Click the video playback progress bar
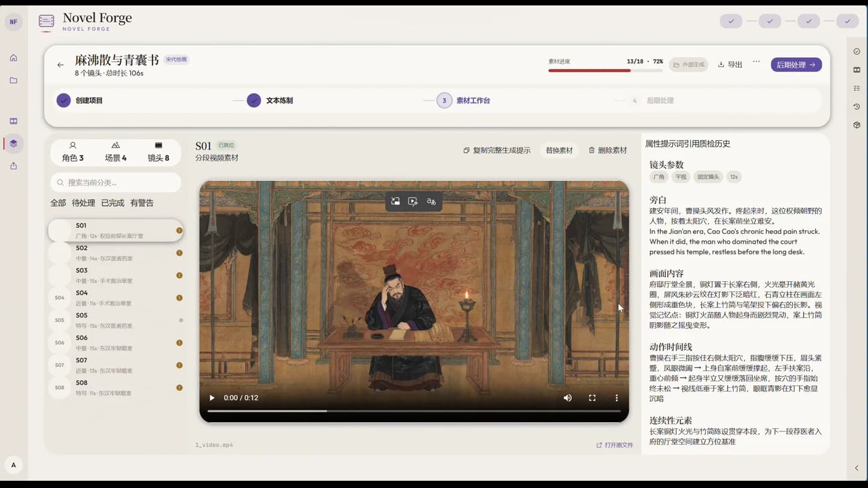Viewport: 868px width, 488px height. 414,411
